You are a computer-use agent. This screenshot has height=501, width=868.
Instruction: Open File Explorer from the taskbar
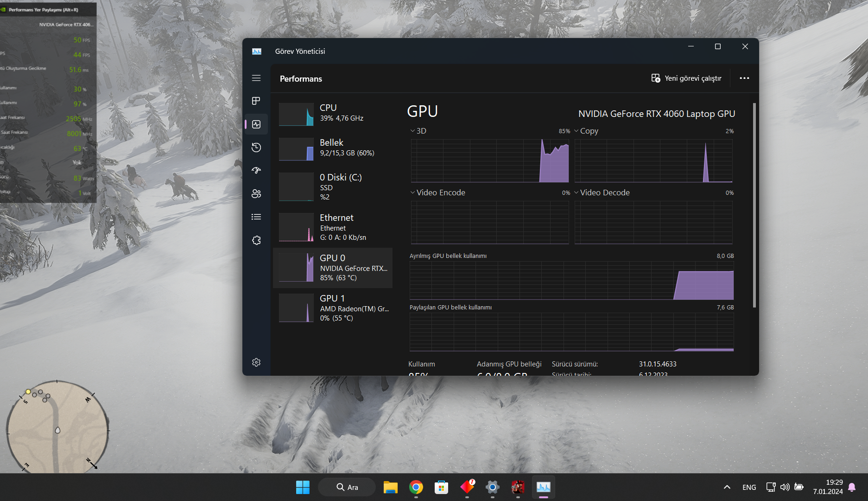coord(390,487)
